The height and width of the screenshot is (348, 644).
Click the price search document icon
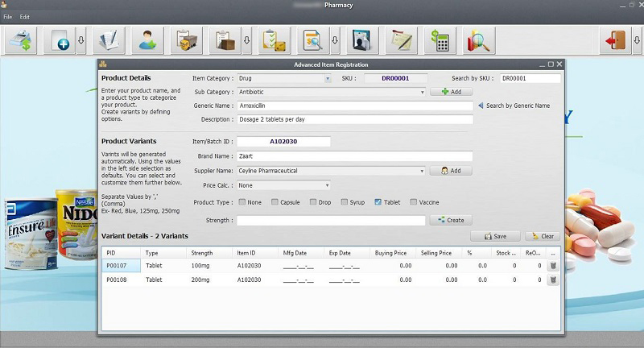coord(313,40)
